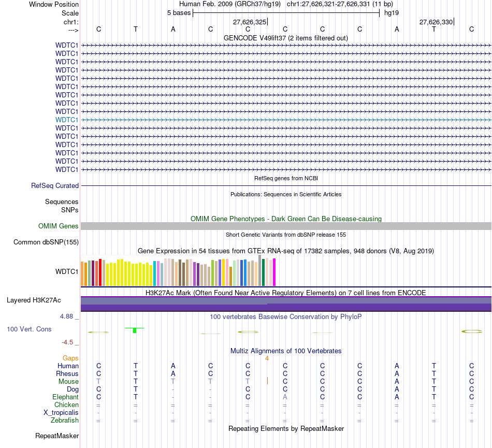Select the Human alignment row label
The width and height of the screenshot is (492, 448).
tap(68, 366)
